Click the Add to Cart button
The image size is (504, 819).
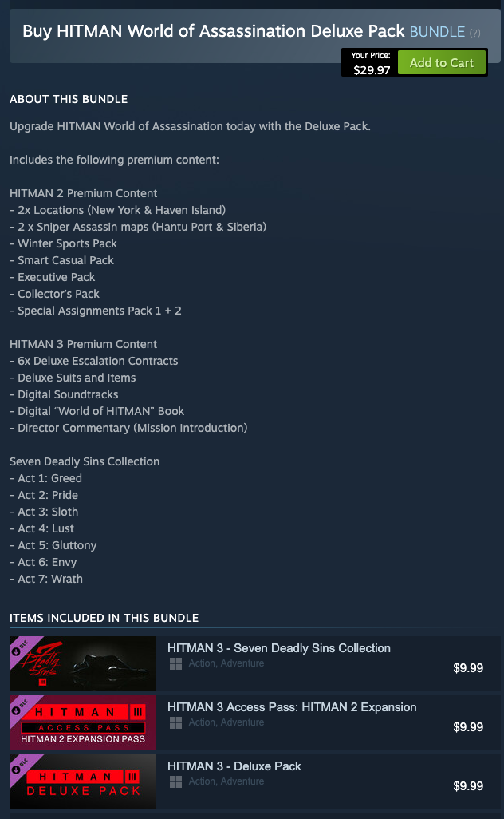pyautogui.click(x=441, y=63)
